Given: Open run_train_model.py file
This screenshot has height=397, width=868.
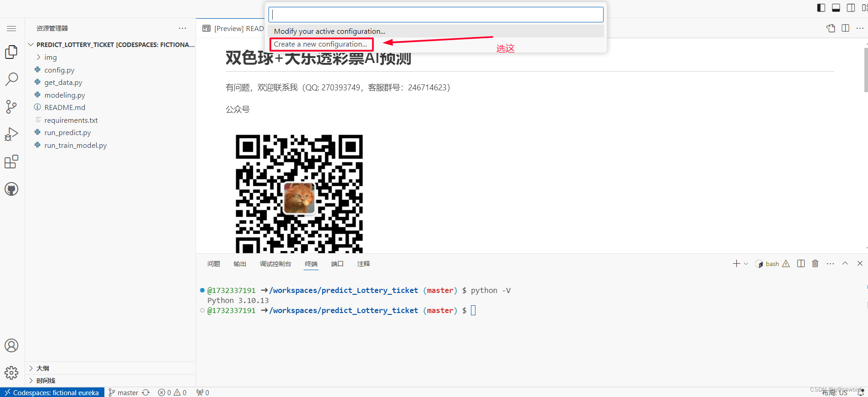Looking at the screenshot, I should (111, 145).
